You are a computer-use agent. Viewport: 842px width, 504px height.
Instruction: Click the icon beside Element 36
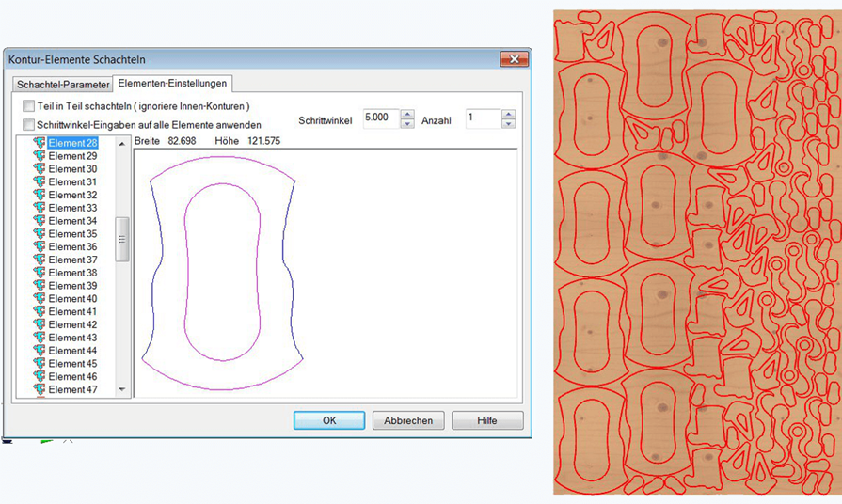[x=40, y=247]
